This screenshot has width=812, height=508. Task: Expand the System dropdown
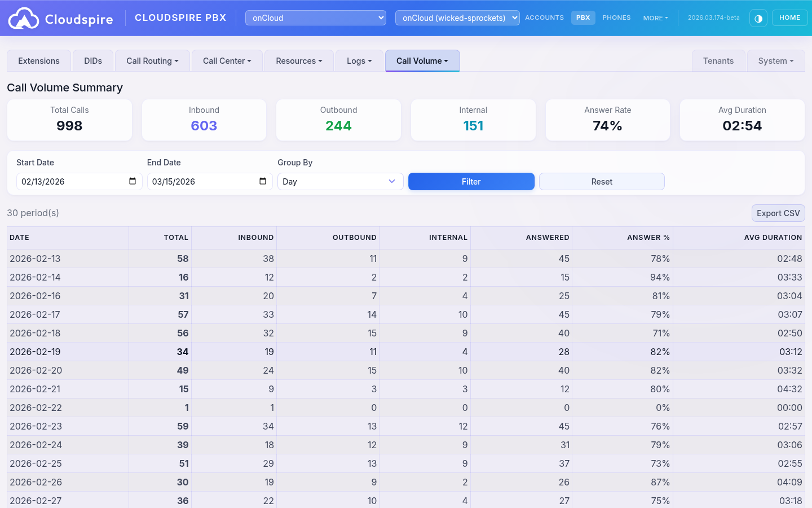[776, 60]
